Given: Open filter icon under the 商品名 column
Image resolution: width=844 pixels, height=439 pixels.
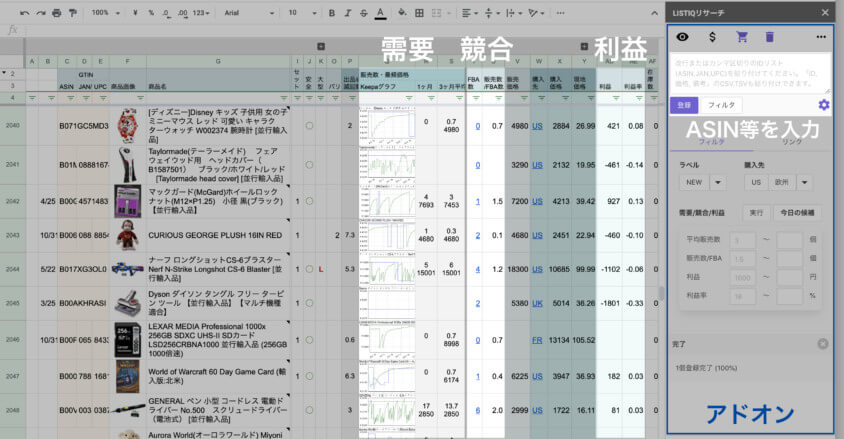Looking at the screenshot, I should pos(284,98).
